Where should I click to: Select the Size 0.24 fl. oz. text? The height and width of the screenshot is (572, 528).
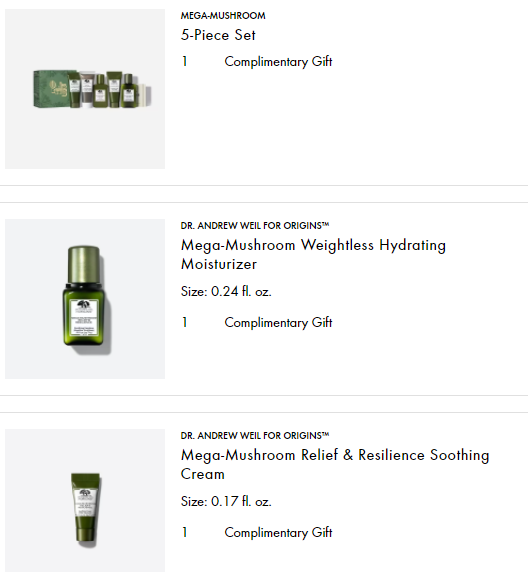pos(226,291)
